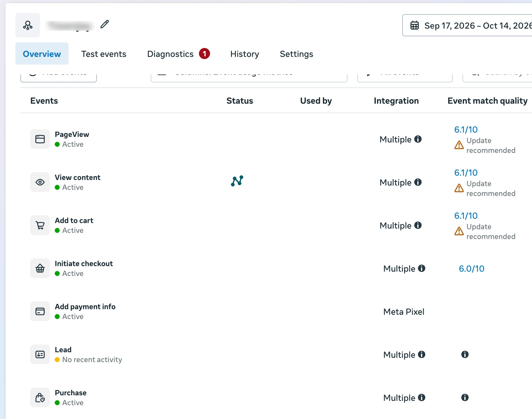Click the Lead contact card icon
Image resolution: width=532 pixels, height=419 pixels.
click(40, 354)
